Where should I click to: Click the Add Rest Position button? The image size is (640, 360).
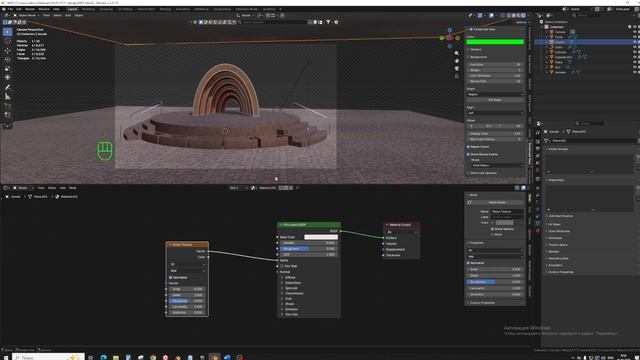(560, 216)
